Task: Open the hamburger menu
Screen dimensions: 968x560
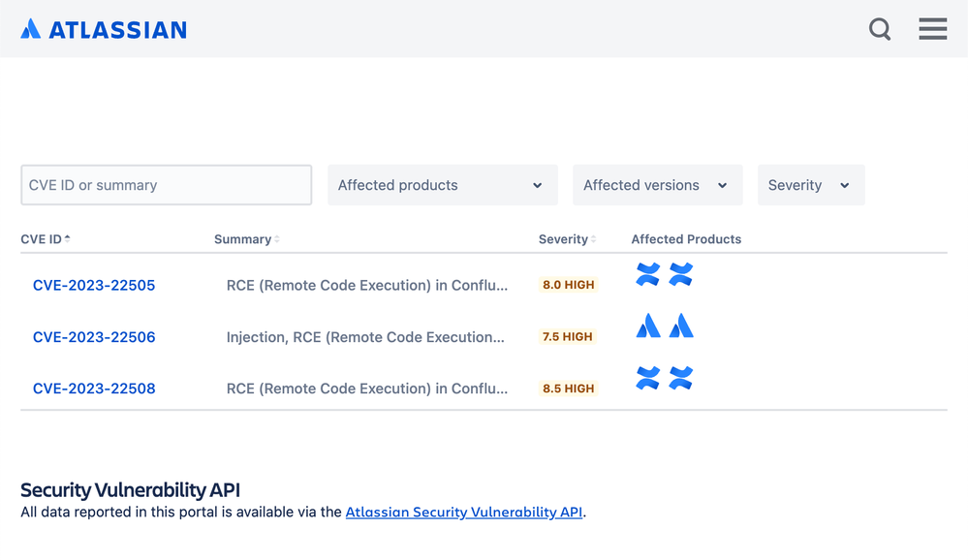Action: 932,28
